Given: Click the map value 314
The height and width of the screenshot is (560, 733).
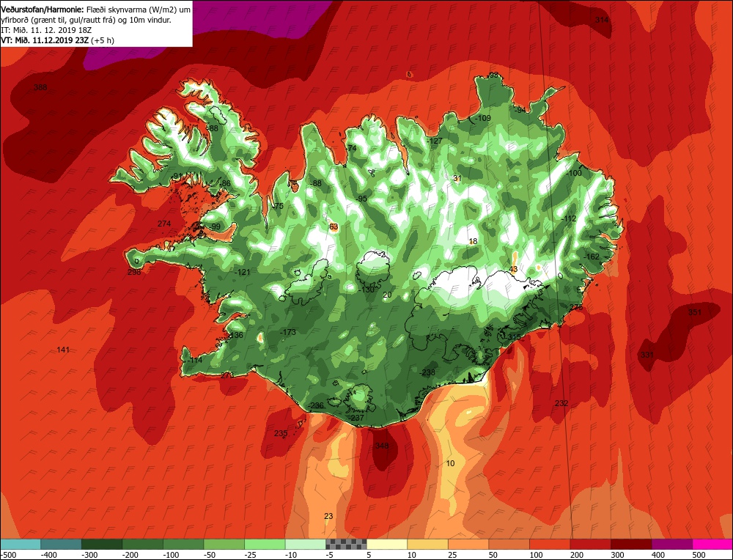Looking at the screenshot, I should coord(602,20).
